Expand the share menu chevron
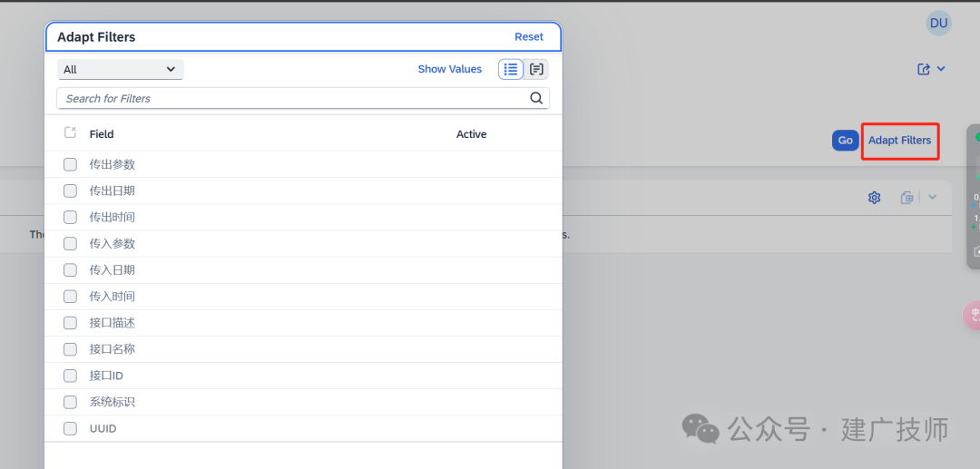980x469 pixels. pyautogui.click(x=941, y=69)
